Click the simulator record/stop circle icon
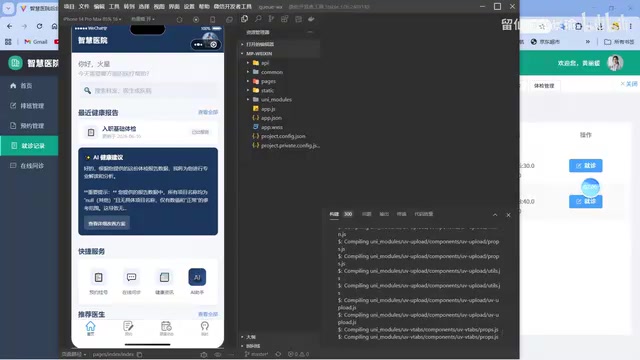Viewport: 640px width, 360px height. [x=196, y=19]
